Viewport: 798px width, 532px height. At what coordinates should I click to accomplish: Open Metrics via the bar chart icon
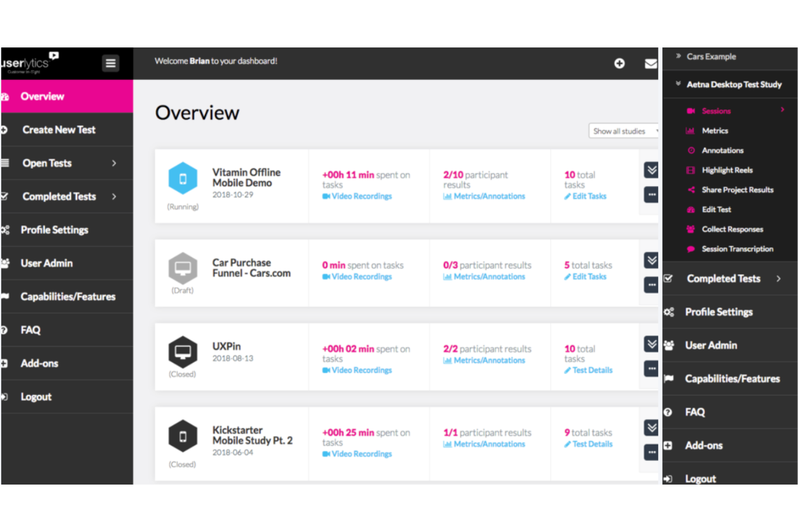pyautogui.click(x=691, y=130)
